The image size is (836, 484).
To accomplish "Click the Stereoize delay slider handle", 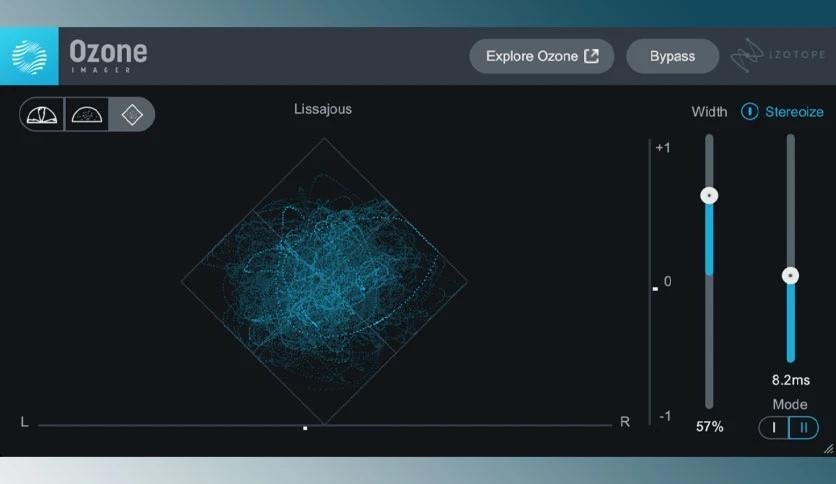I will tap(790, 276).
